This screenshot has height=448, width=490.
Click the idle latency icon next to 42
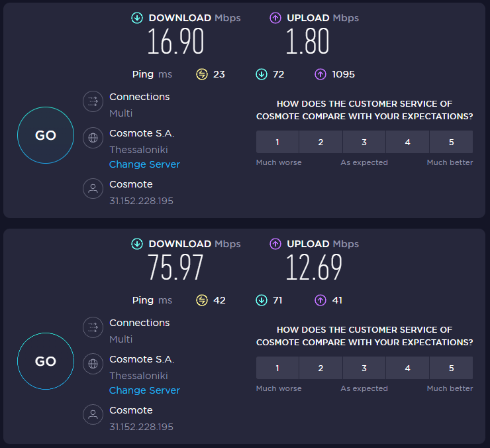click(x=202, y=300)
